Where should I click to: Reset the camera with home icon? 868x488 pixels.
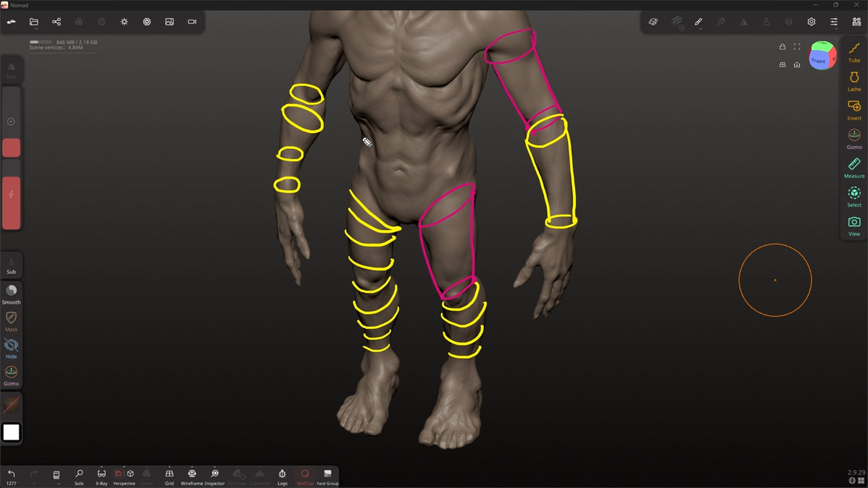(x=796, y=64)
